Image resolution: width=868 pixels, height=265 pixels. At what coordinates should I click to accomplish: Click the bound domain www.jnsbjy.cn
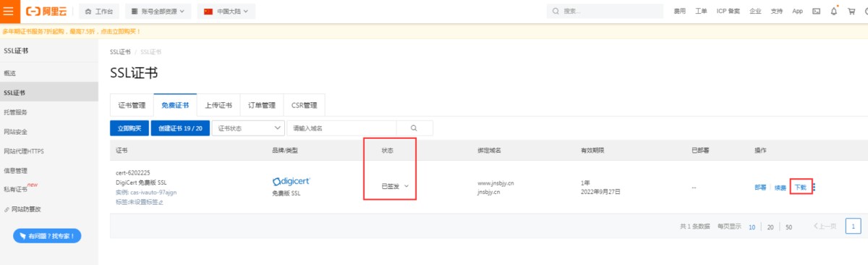[495, 183]
